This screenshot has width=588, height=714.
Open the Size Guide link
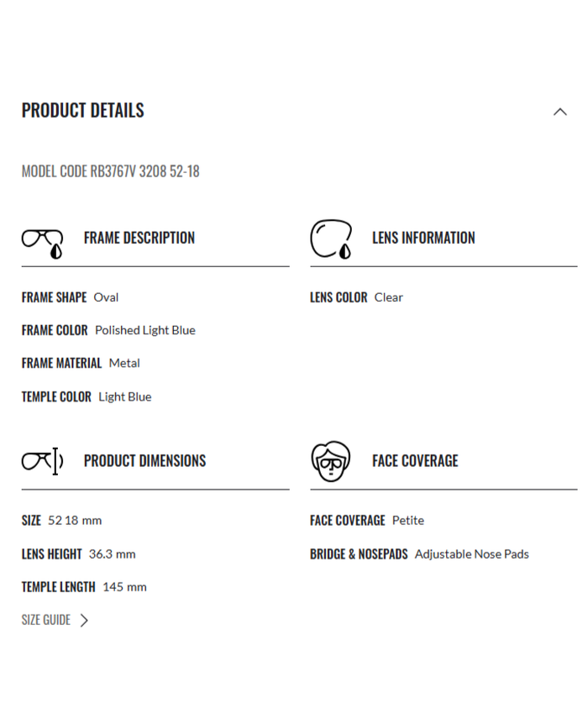(46, 620)
